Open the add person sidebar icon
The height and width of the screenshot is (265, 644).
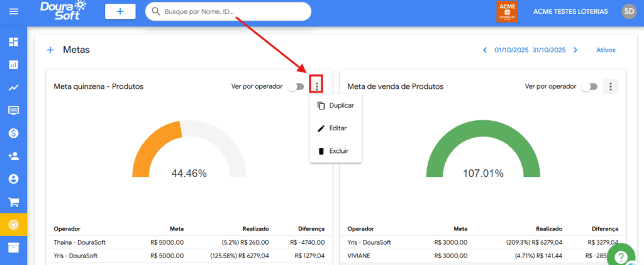[13, 156]
